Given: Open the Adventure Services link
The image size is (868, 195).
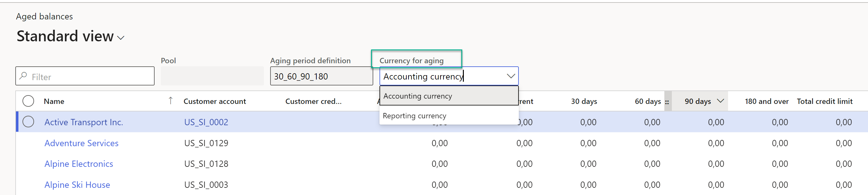Looking at the screenshot, I should [x=82, y=143].
